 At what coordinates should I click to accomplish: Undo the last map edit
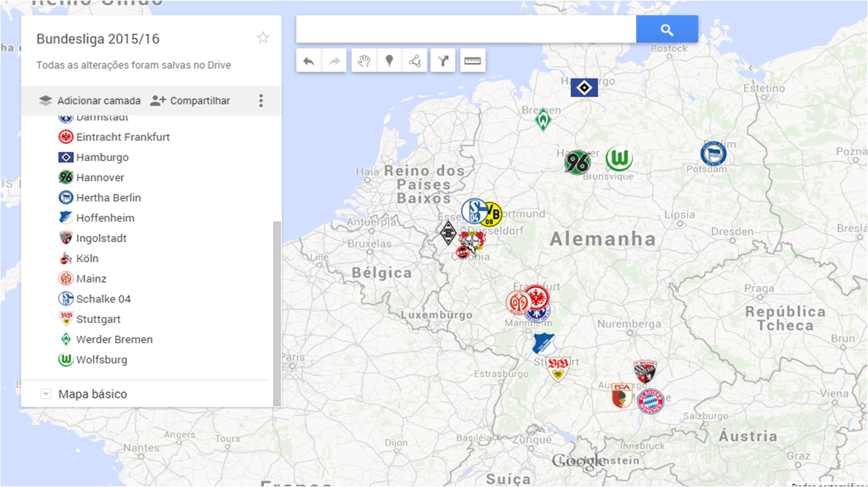pos(309,60)
